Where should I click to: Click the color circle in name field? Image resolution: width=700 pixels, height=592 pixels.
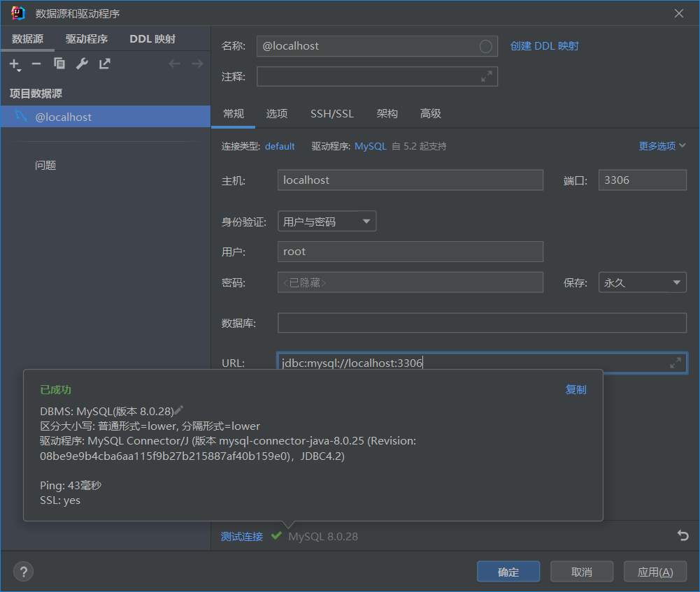click(x=486, y=47)
